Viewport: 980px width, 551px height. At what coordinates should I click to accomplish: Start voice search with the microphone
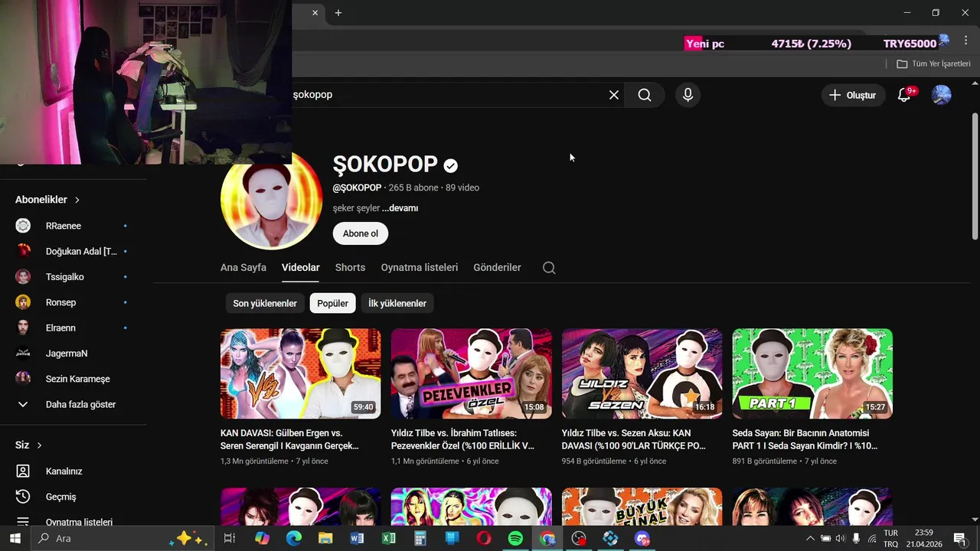click(688, 95)
